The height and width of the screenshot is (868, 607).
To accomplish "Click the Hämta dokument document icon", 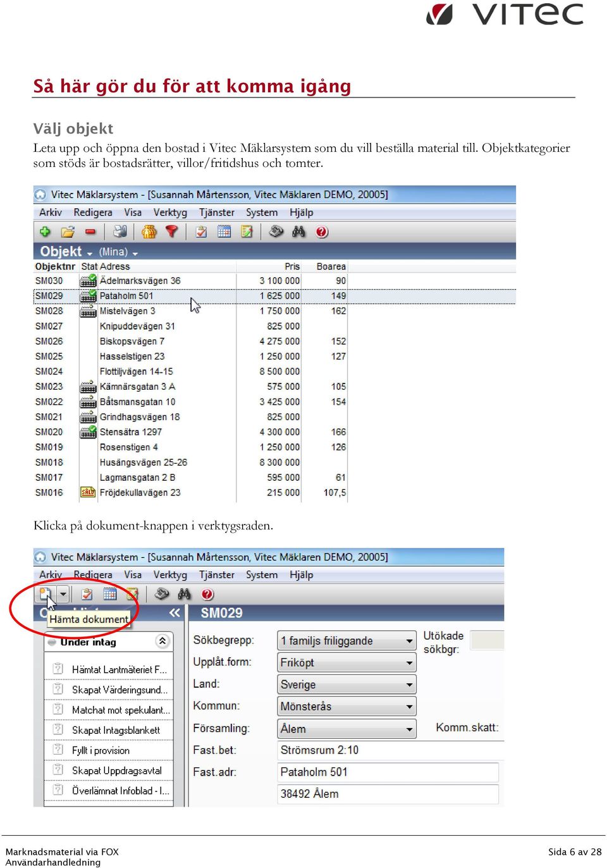I will pyautogui.click(x=46, y=594).
